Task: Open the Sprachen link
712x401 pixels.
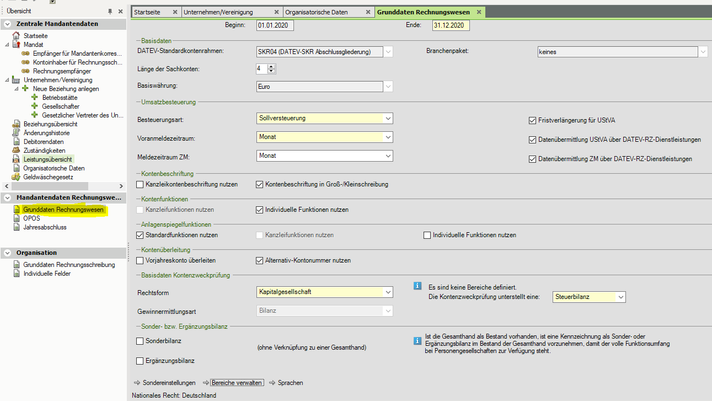Action: click(x=290, y=383)
